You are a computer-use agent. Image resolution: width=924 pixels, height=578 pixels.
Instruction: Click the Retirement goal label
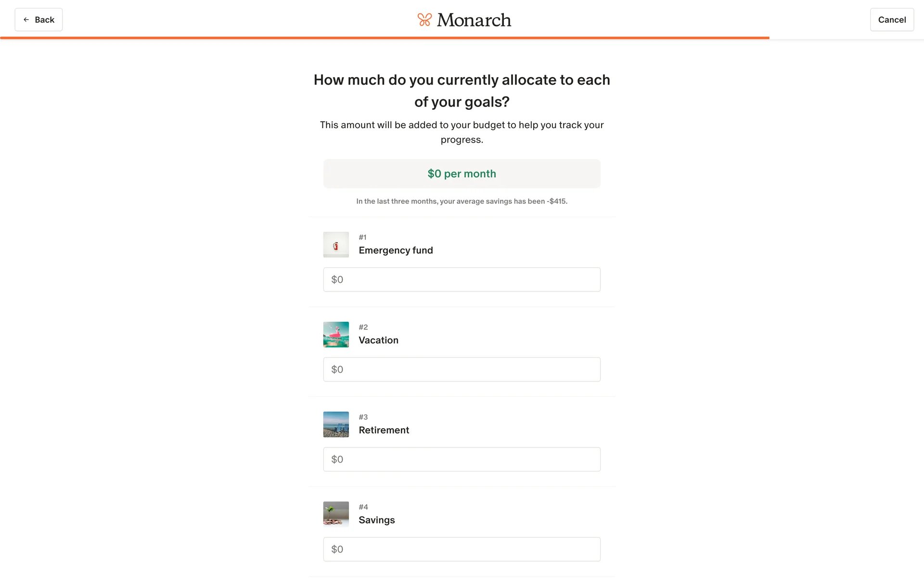(384, 430)
